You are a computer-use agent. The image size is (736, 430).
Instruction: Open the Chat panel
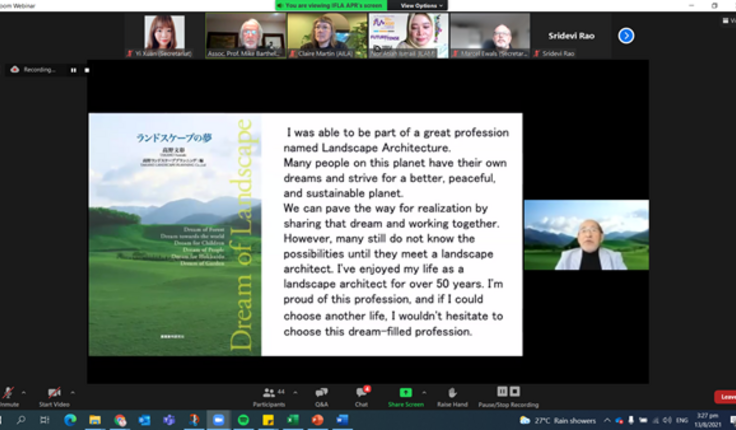coord(362,397)
